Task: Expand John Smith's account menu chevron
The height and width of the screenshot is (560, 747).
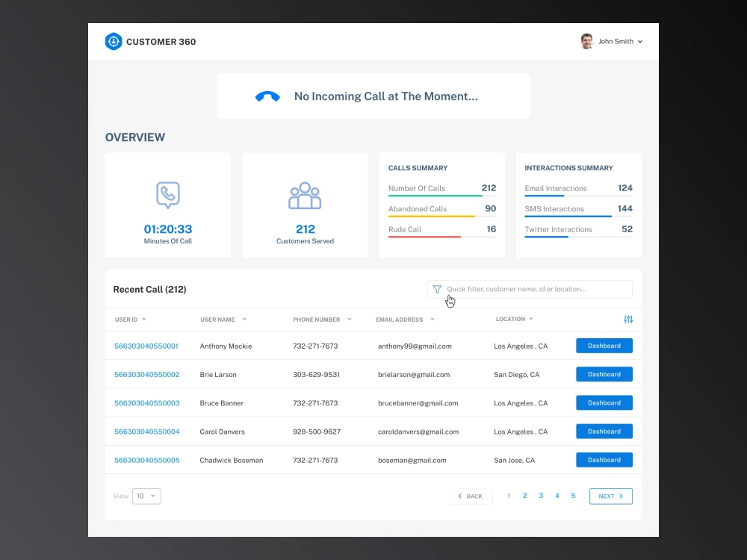Action: [x=640, y=41]
